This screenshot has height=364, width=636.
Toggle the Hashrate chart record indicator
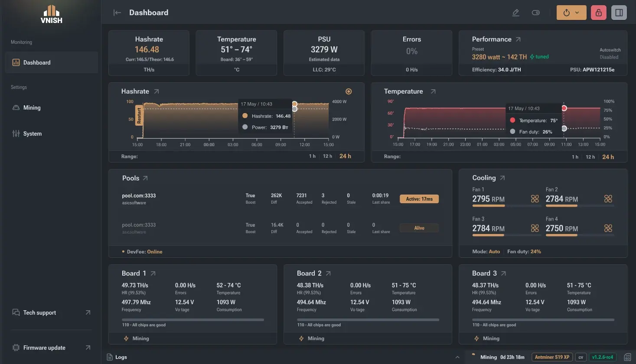[x=349, y=91]
